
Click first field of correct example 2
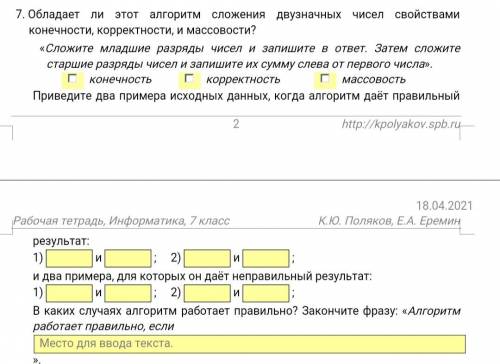[207, 258]
